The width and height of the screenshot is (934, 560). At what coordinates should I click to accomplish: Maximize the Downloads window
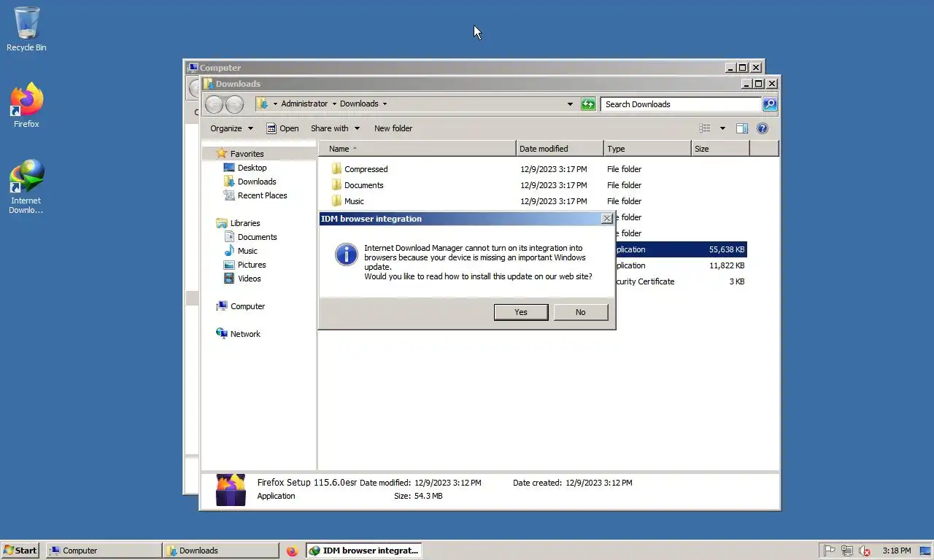(x=758, y=84)
